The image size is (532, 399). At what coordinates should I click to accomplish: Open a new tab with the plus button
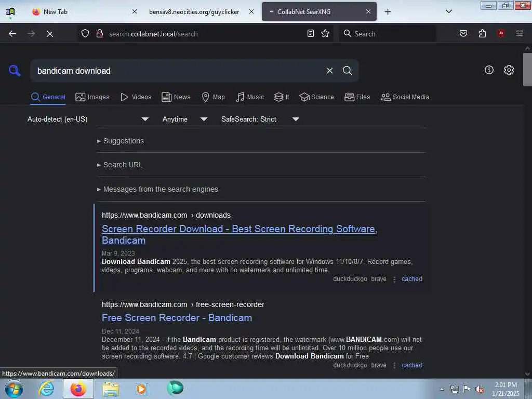coord(388,12)
